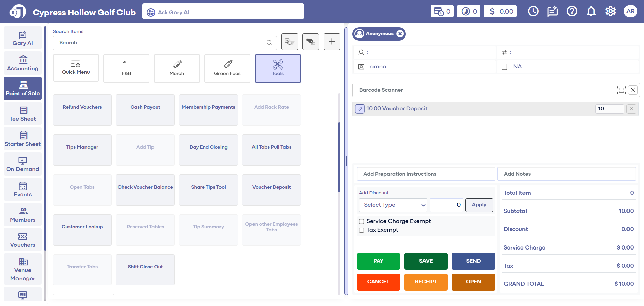Image resolution: width=644 pixels, height=306 pixels.
Task: Enable the Service Charge Exempt checkbox
Action: pyautogui.click(x=362, y=221)
